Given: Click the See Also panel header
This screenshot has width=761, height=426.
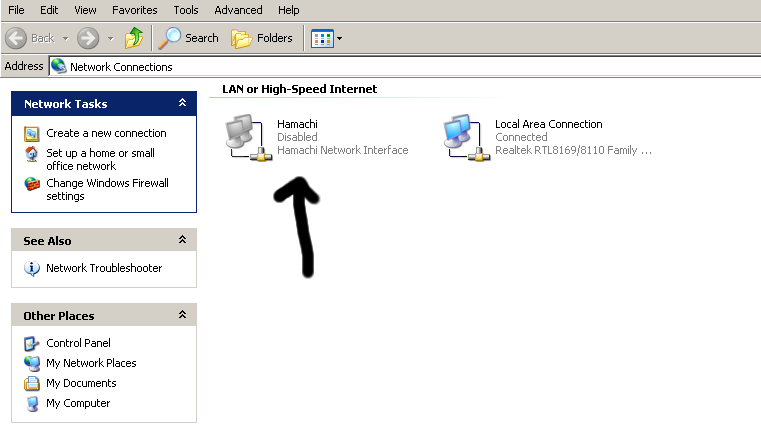Looking at the screenshot, I should 104,240.
